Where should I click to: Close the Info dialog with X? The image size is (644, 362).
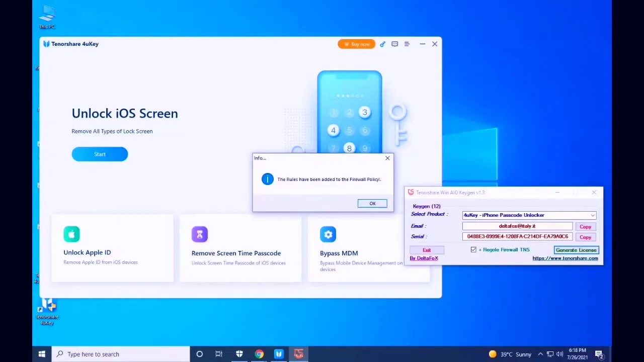point(387,158)
